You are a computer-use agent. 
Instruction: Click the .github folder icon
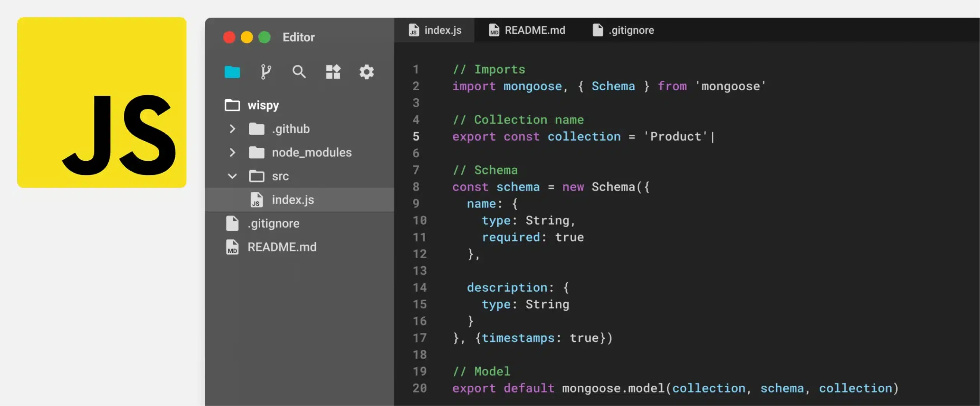(256, 129)
